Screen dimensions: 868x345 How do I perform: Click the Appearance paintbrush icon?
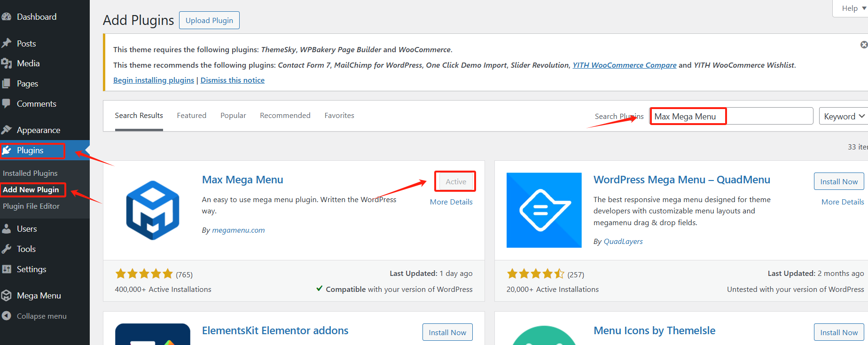(6, 130)
